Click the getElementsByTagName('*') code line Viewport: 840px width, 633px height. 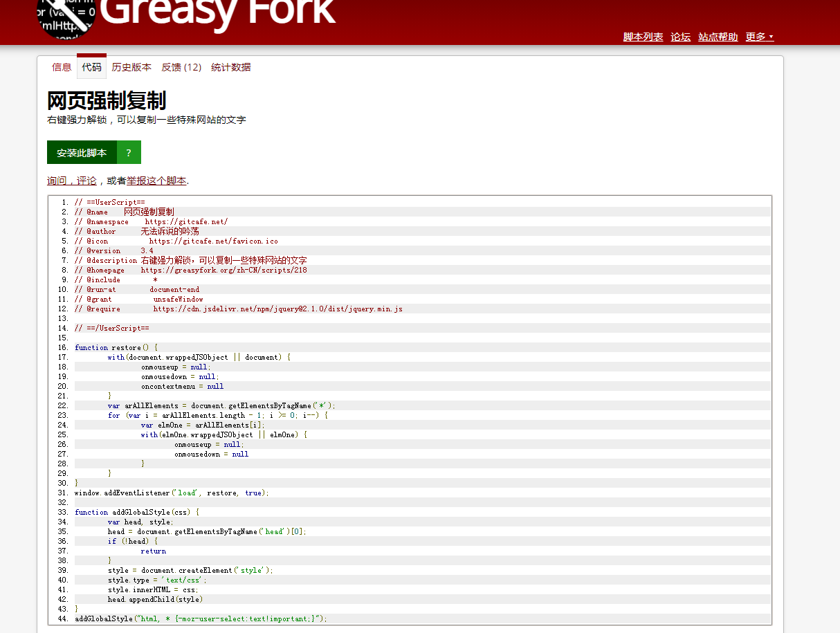[221, 405]
